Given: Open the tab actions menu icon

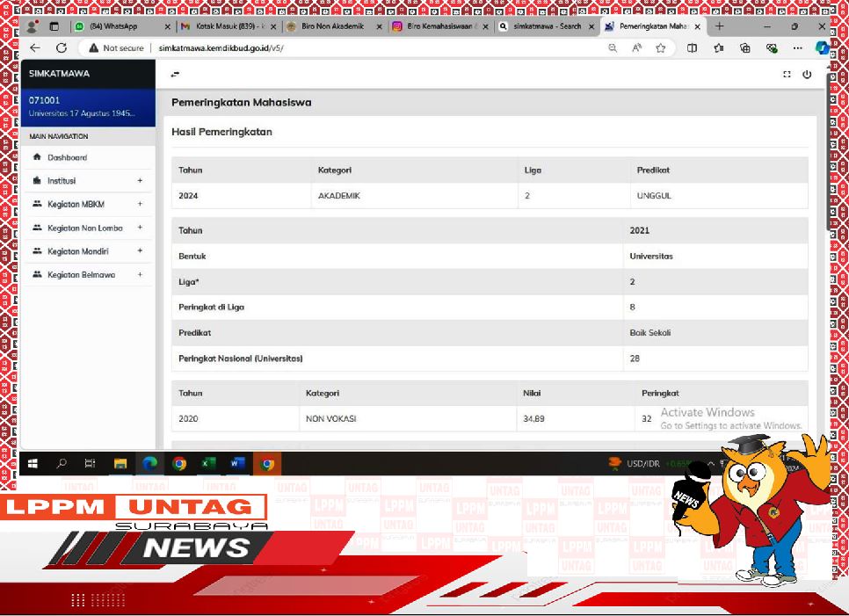Looking at the screenshot, I should 54,26.
